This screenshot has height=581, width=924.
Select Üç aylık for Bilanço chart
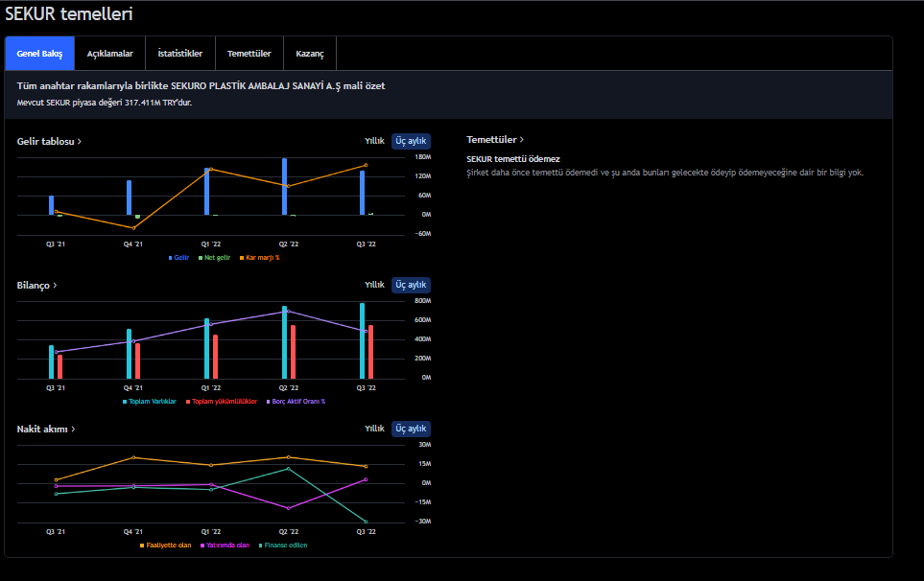[x=411, y=285]
